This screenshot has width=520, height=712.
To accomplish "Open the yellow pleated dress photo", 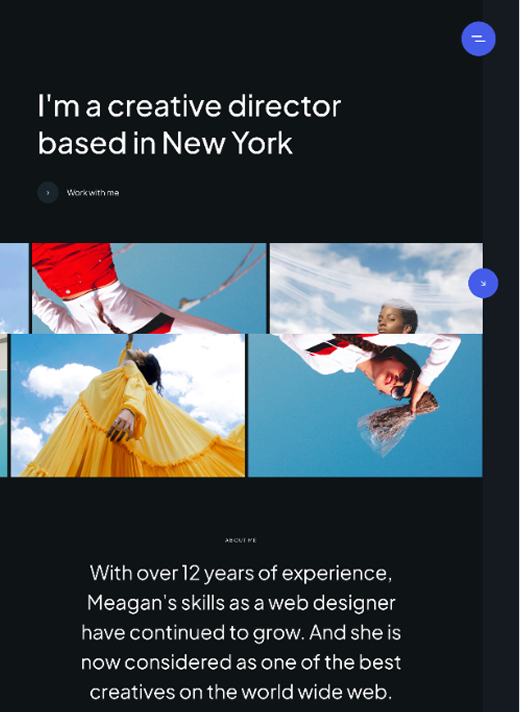I will click(128, 405).
